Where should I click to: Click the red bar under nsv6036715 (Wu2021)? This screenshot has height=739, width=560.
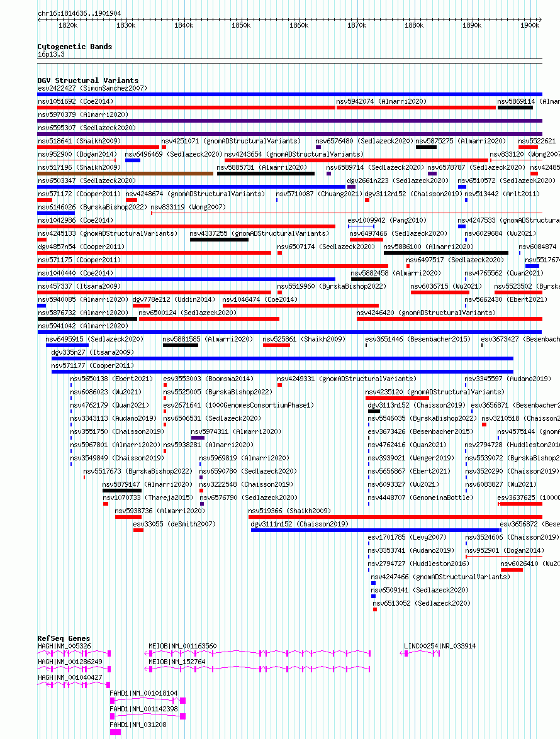(440, 292)
